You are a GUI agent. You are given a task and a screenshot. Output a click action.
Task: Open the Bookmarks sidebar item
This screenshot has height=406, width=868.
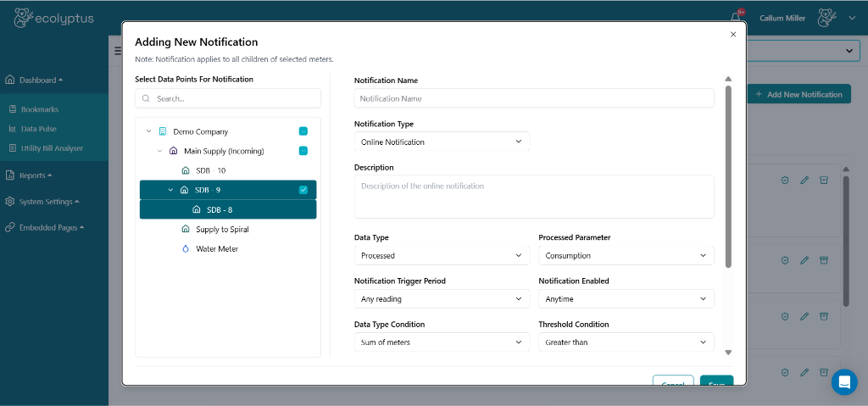point(39,109)
